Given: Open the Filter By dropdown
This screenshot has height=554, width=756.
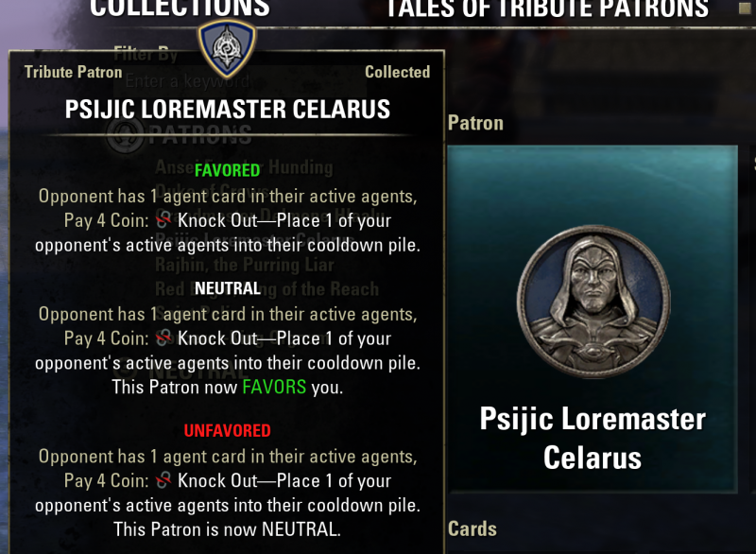Looking at the screenshot, I should [x=146, y=54].
